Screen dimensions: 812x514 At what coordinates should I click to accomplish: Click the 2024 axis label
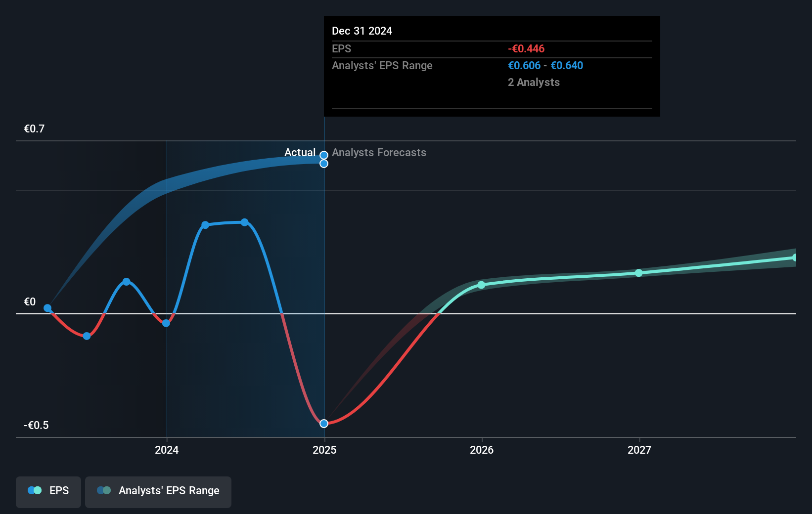tap(167, 450)
